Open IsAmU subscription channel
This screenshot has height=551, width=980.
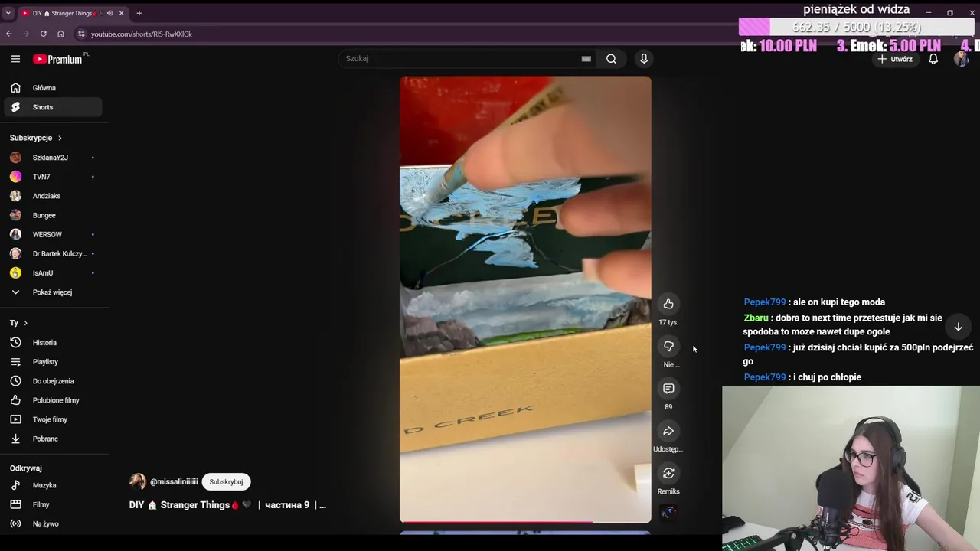coord(52,272)
